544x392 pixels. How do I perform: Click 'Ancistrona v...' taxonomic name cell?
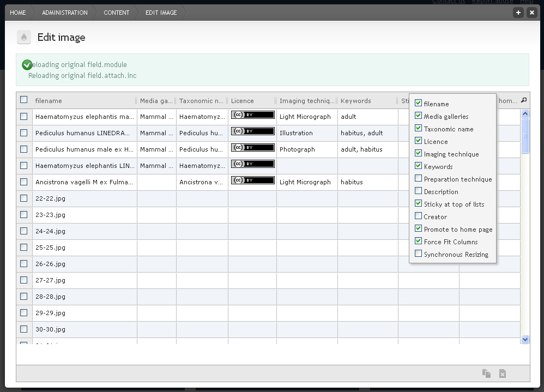coord(202,182)
